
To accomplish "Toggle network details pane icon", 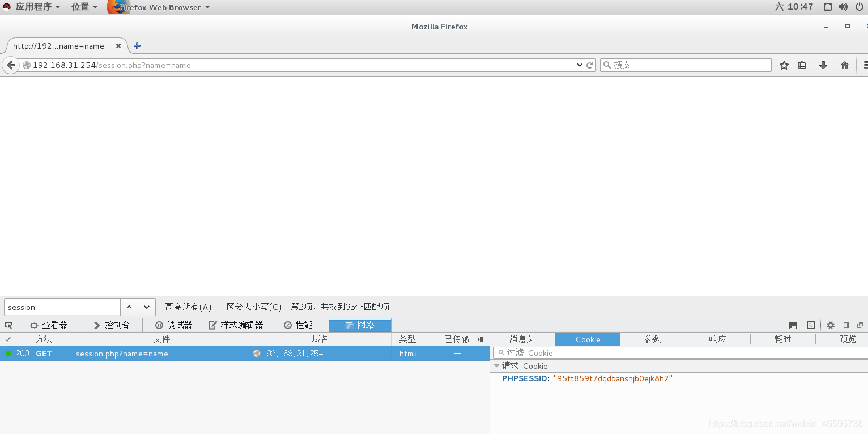I will click(479, 339).
